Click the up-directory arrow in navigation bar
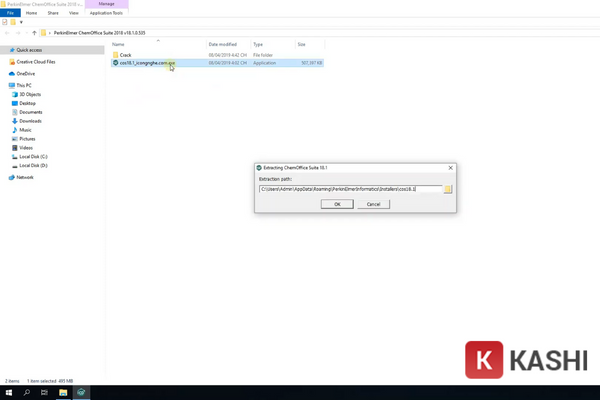The image size is (600, 400). coord(34,33)
